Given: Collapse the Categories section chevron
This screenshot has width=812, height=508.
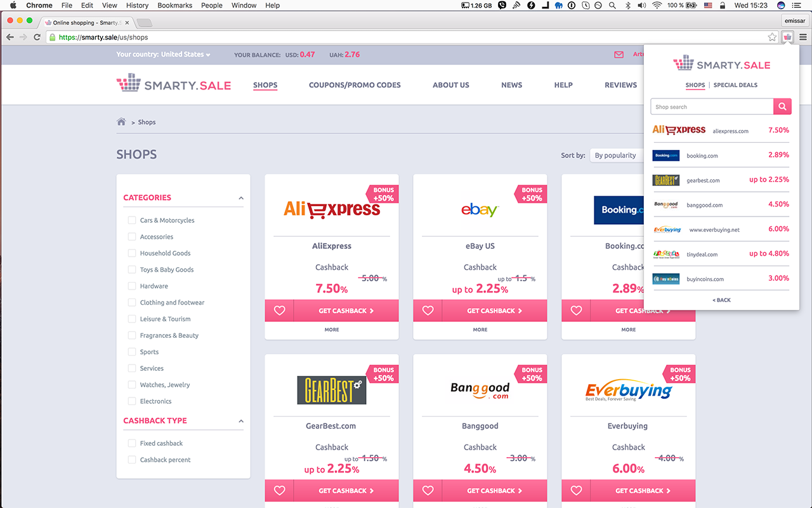Looking at the screenshot, I should click(x=241, y=198).
